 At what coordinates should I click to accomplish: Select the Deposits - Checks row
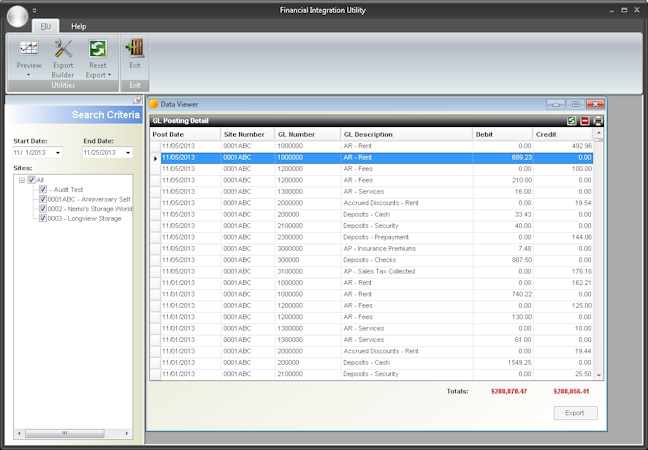pos(372,260)
